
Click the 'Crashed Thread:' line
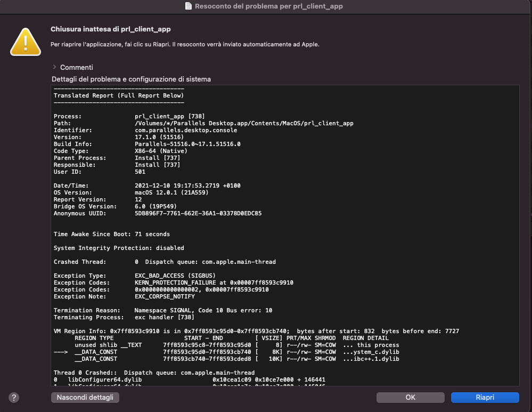point(165,262)
